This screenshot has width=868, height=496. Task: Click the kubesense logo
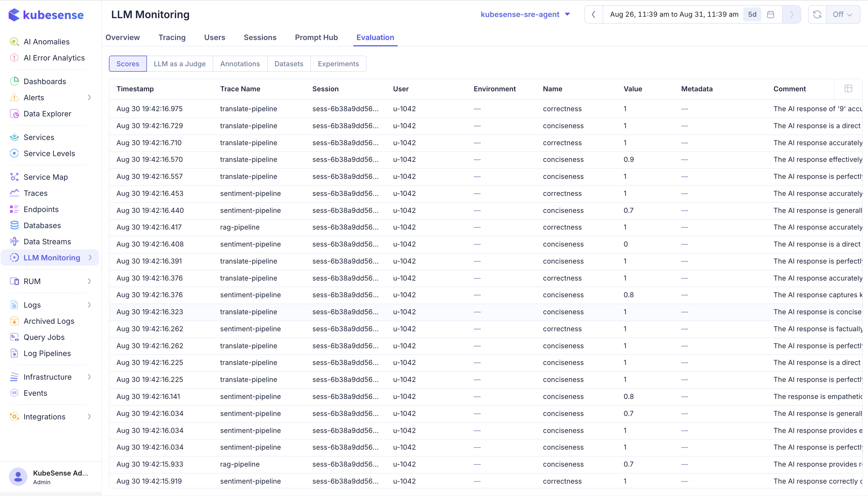pyautogui.click(x=46, y=15)
